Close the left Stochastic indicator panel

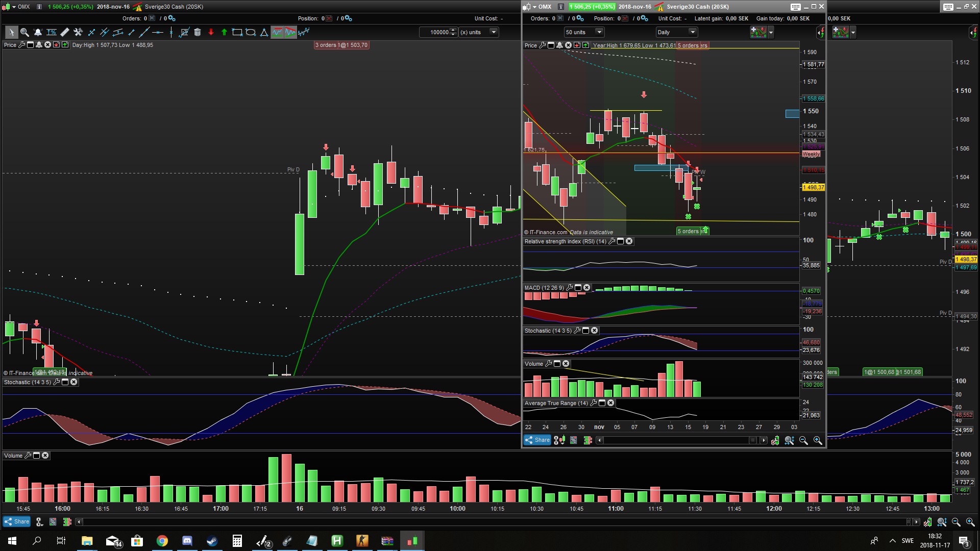point(74,382)
